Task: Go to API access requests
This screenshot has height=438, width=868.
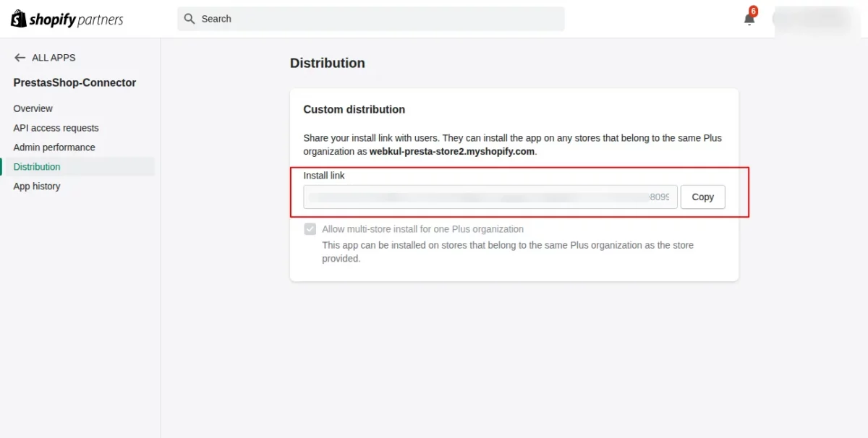Action: (56, 128)
